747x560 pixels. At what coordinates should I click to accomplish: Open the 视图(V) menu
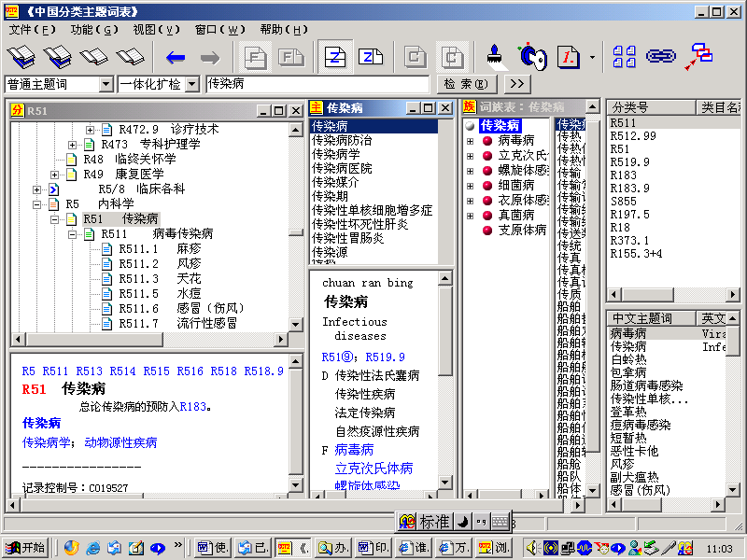click(156, 30)
